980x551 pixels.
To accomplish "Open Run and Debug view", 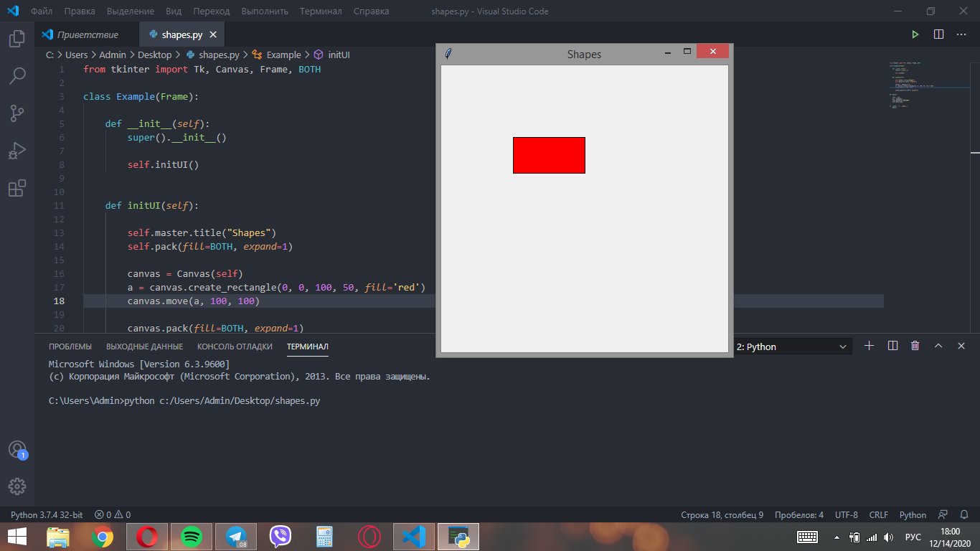I will pyautogui.click(x=17, y=151).
